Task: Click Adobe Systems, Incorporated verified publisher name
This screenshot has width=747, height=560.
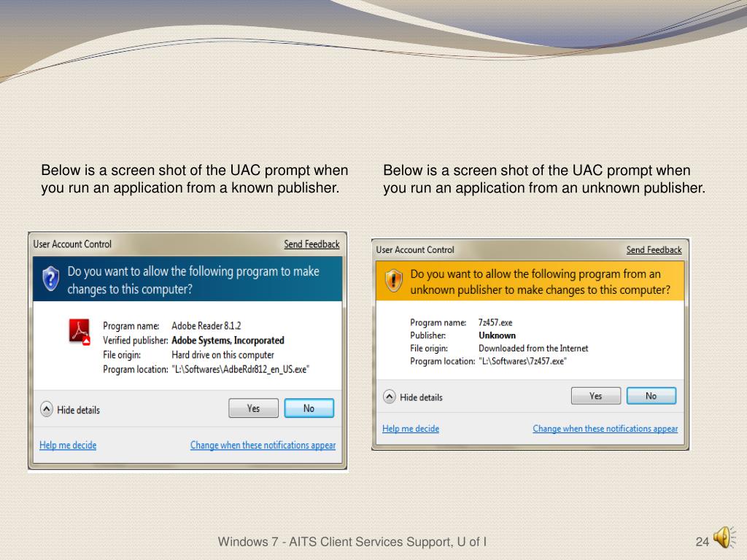Action: [x=228, y=341]
